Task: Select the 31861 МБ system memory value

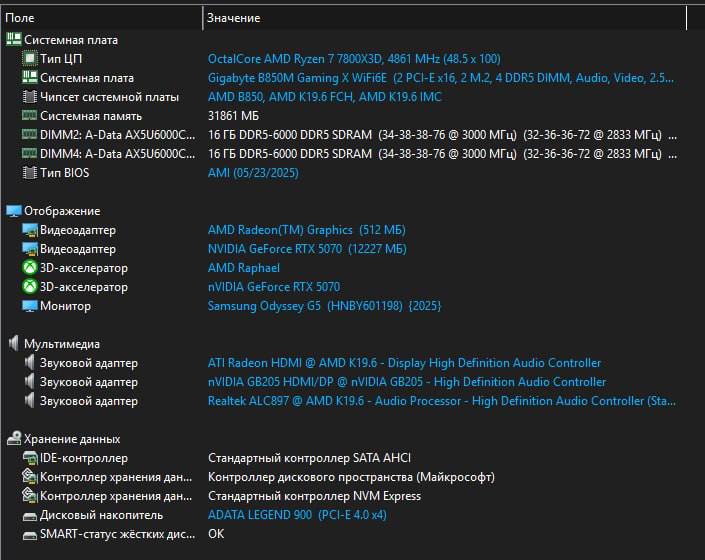Action: click(x=233, y=116)
